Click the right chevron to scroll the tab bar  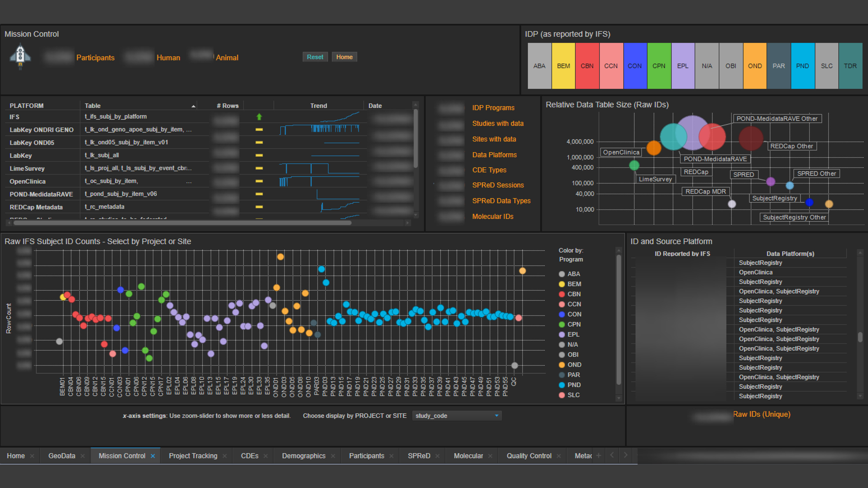[626, 455]
